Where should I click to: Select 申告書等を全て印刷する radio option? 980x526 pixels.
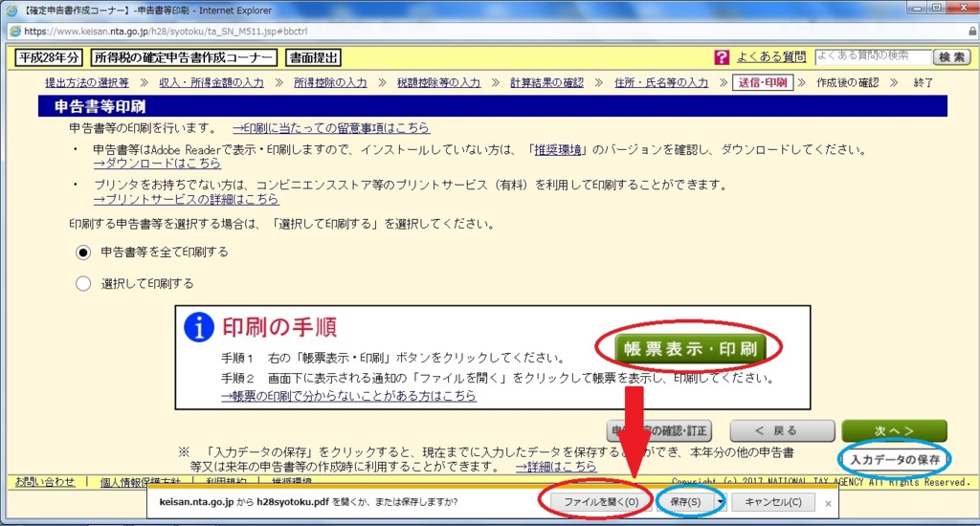pyautogui.click(x=83, y=252)
